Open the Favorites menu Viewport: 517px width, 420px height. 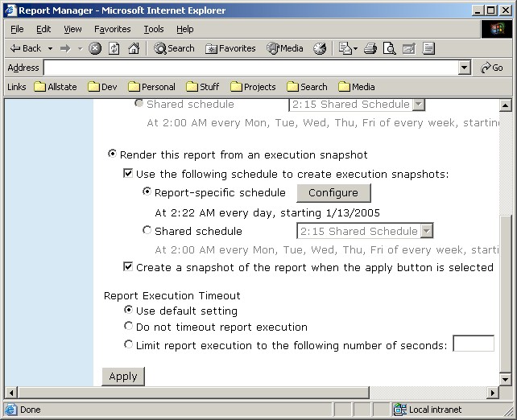[113, 29]
